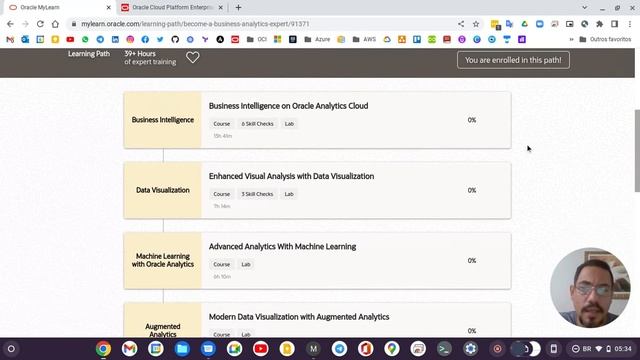Open Instagram bookmark in bookmarks bar
This screenshot has height=360, width=640.
130,40
